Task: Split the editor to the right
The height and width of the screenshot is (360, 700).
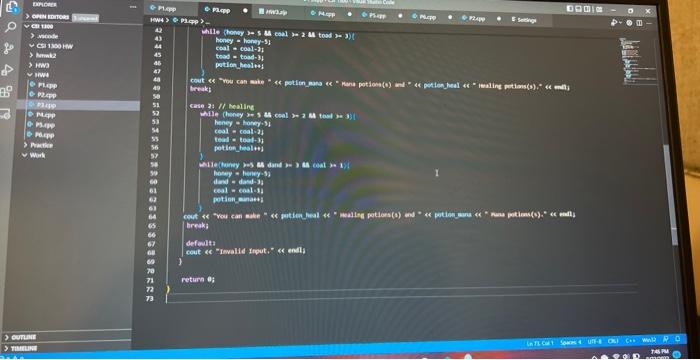Action: 639,23
